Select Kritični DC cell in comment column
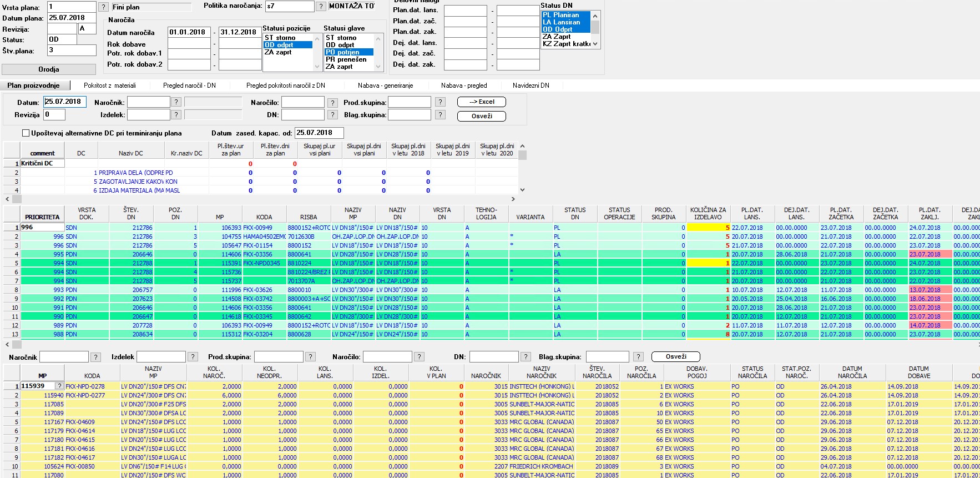Image resolution: width=980 pixels, height=478 pixels. (42, 164)
